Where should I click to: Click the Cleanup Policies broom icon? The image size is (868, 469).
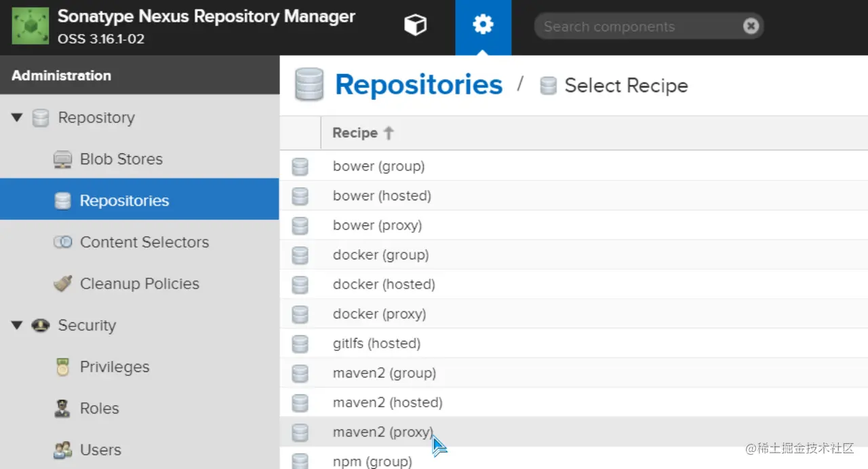[x=62, y=284]
